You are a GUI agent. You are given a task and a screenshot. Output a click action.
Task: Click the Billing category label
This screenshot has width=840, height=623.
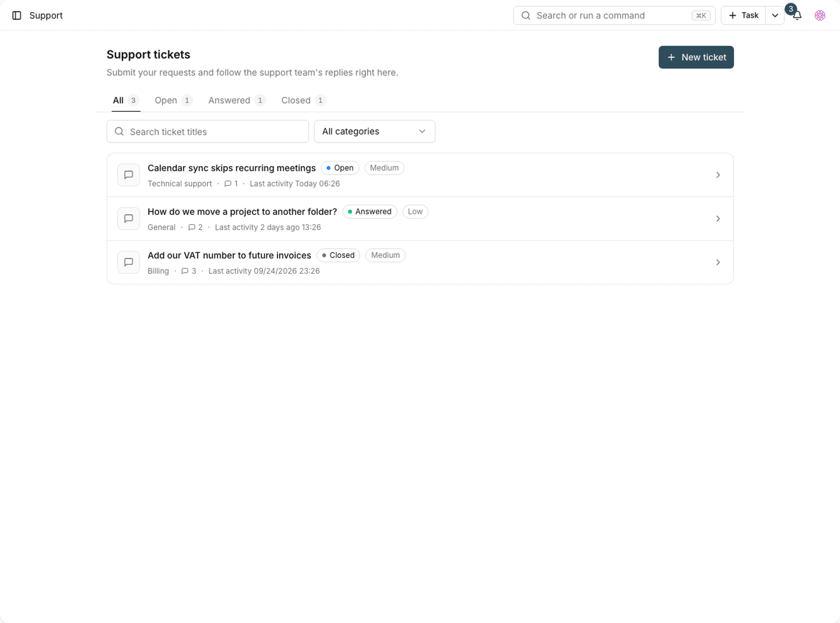tap(158, 271)
